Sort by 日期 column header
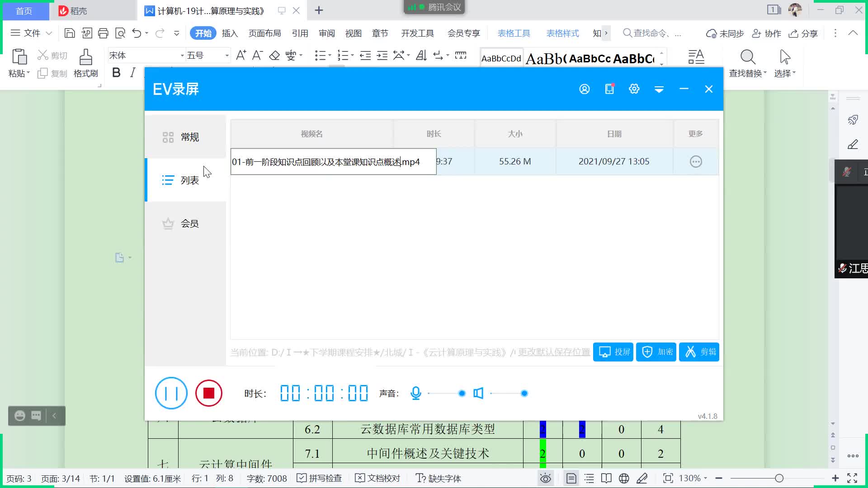 click(x=614, y=134)
